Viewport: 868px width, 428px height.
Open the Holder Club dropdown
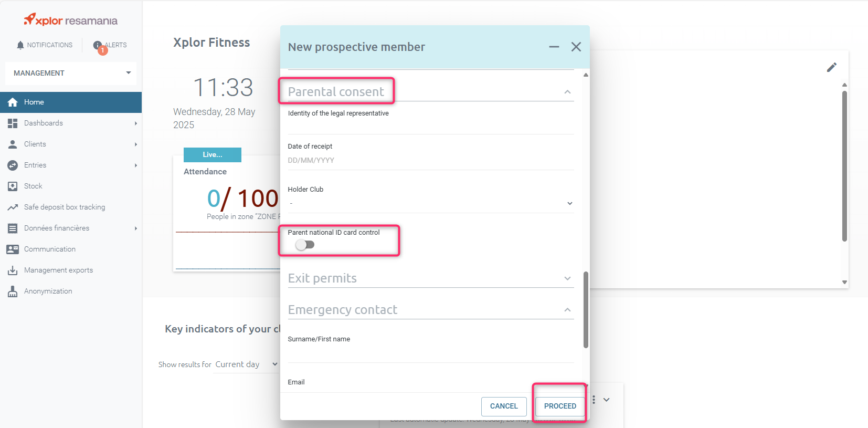coord(430,203)
